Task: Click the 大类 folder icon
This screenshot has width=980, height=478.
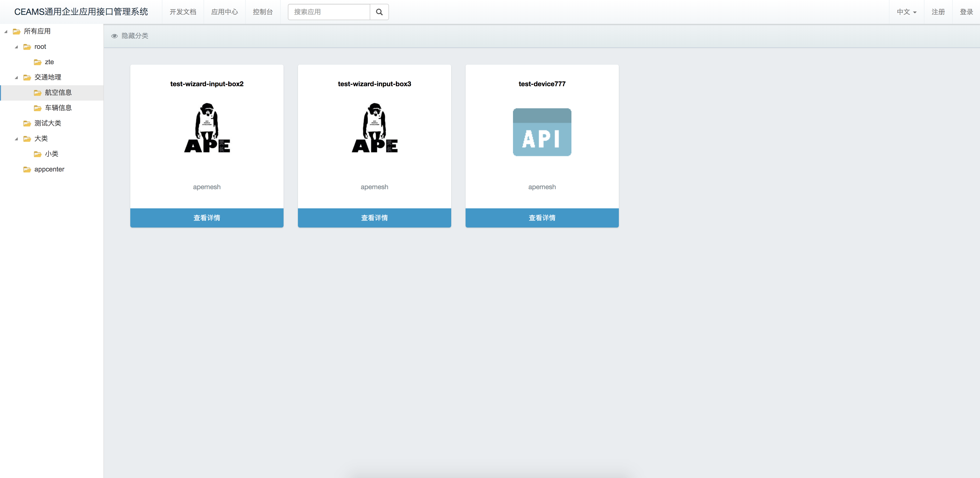Action: [x=27, y=139]
